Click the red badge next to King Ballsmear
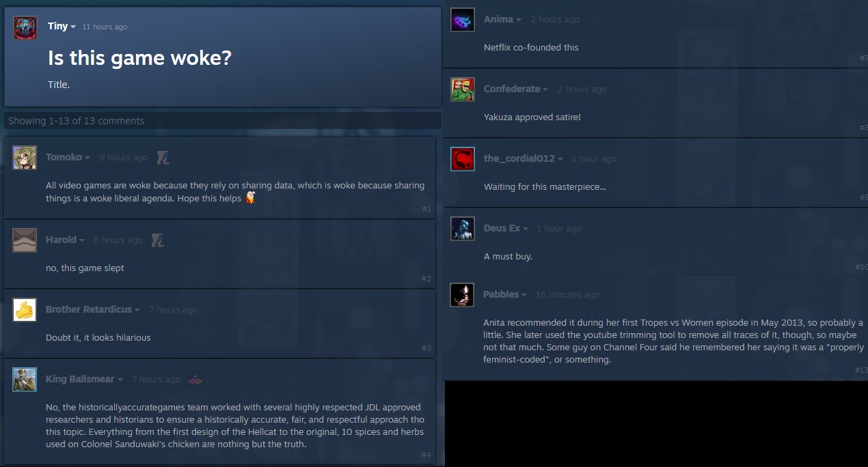This screenshot has width=868, height=467. 195,380
